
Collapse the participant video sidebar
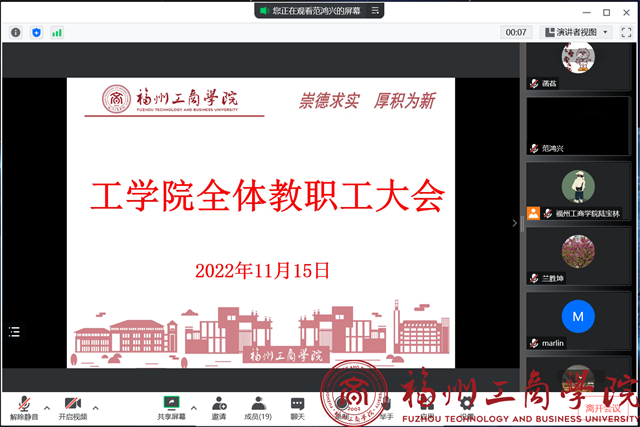515,223
